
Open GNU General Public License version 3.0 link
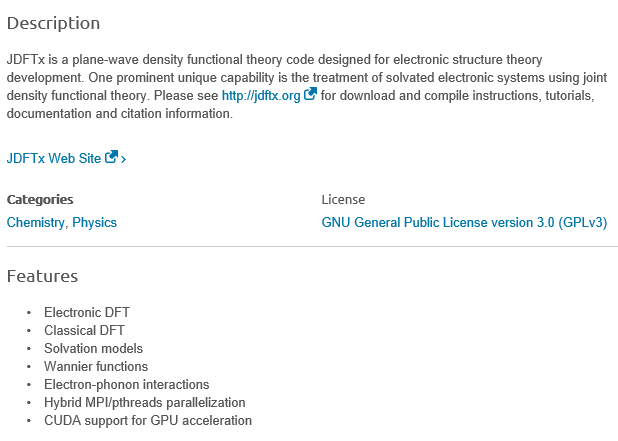pos(464,223)
